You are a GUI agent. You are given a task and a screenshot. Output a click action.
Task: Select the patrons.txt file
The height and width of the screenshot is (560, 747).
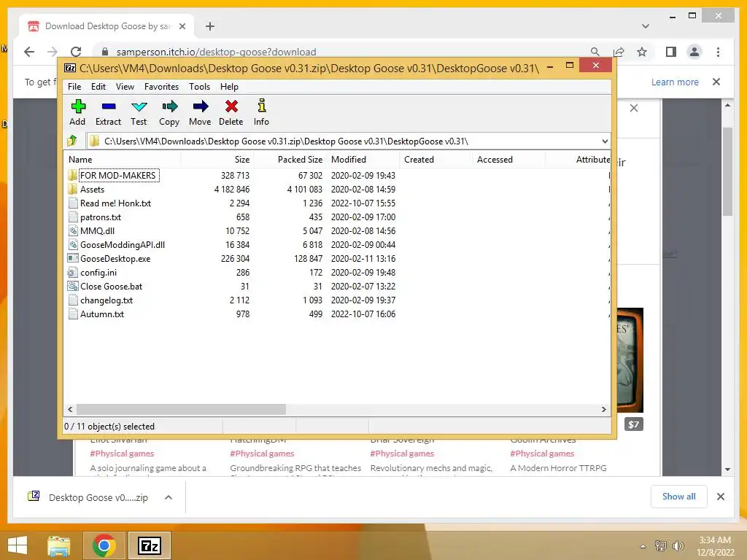101,217
